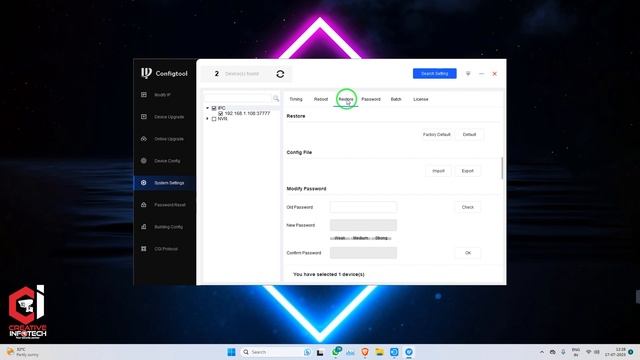Click the Old Password input field
Image resolution: width=640 pixels, height=360 pixels.
point(363,207)
